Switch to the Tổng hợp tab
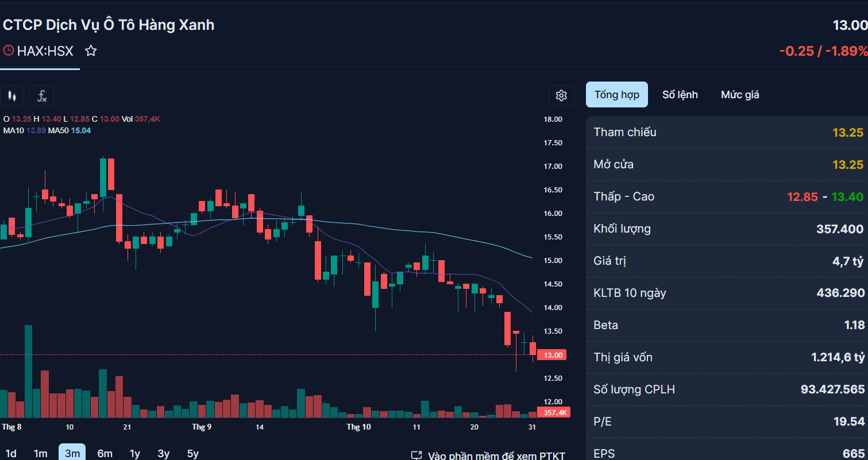 pyautogui.click(x=617, y=94)
